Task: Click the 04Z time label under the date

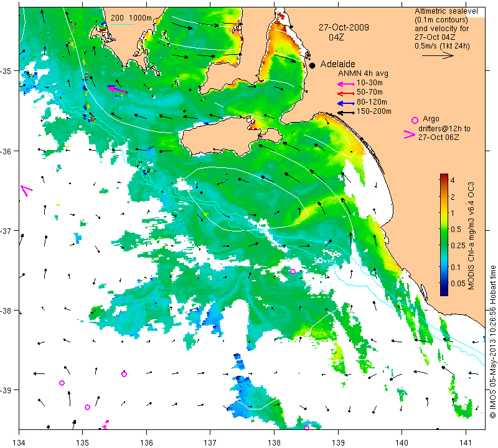Action: tap(336, 37)
